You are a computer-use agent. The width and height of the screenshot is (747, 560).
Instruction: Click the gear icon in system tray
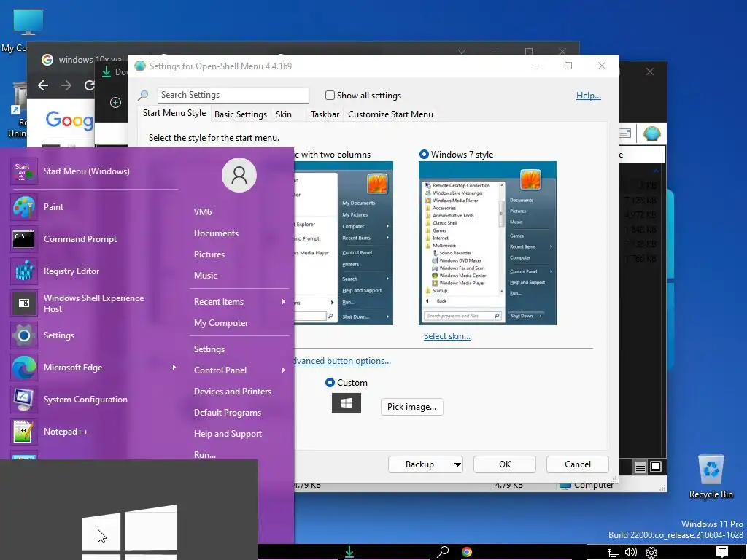point(651,553)
